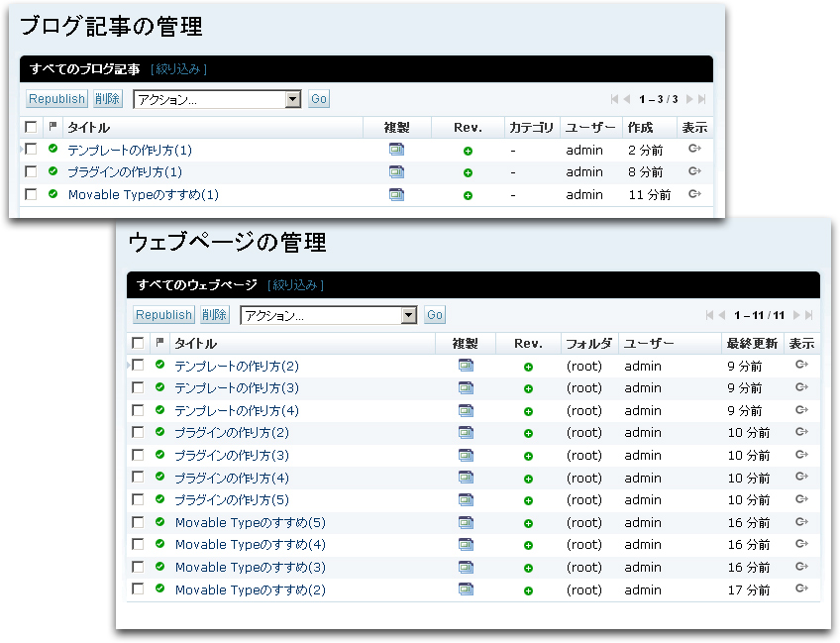Open the Movable Typeのすすめ(1) entry link

[x=144, y=194]
